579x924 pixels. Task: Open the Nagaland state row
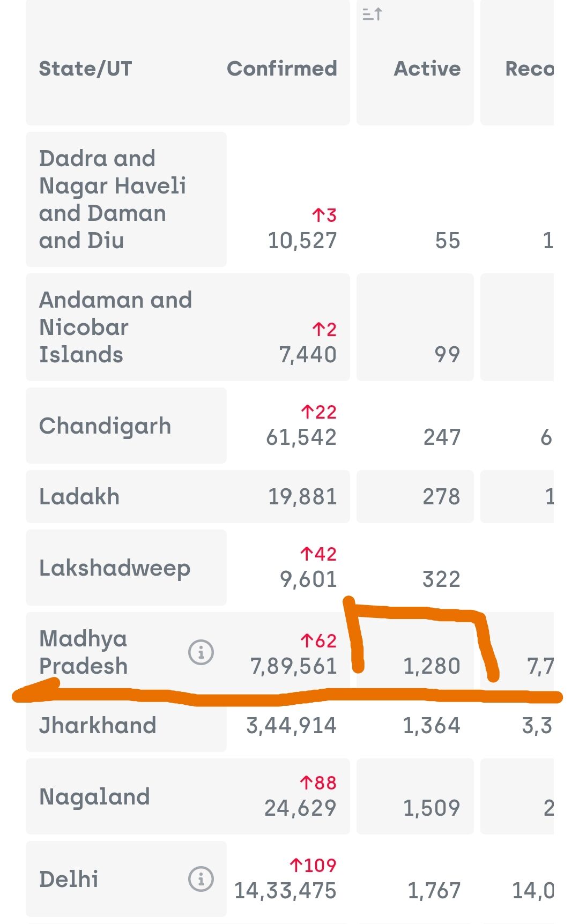[x=94, y=797]
